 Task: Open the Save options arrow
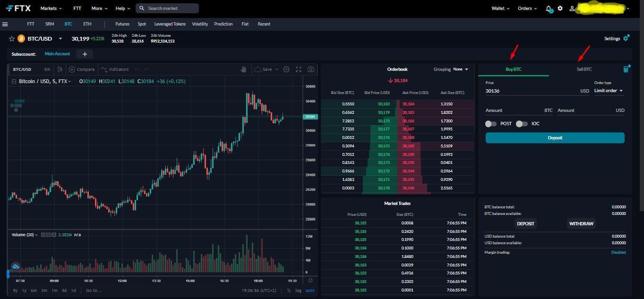pyautogui.click(x=276, y=69)
